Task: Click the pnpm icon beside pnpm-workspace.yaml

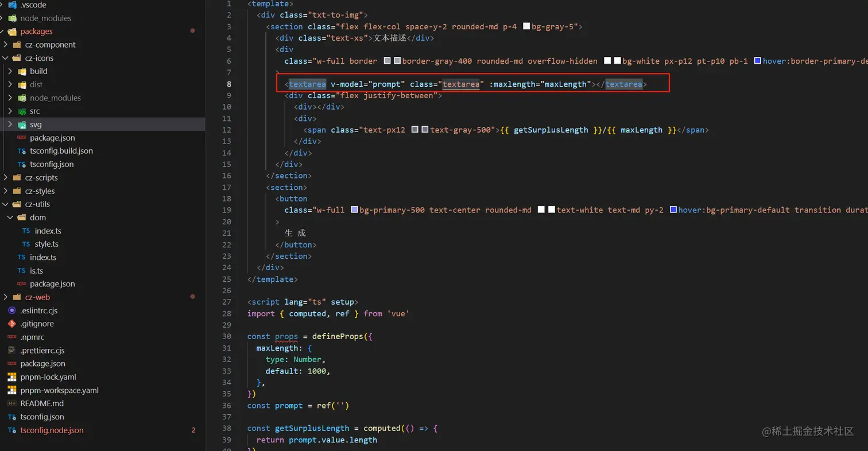Action: click(12, 390)
